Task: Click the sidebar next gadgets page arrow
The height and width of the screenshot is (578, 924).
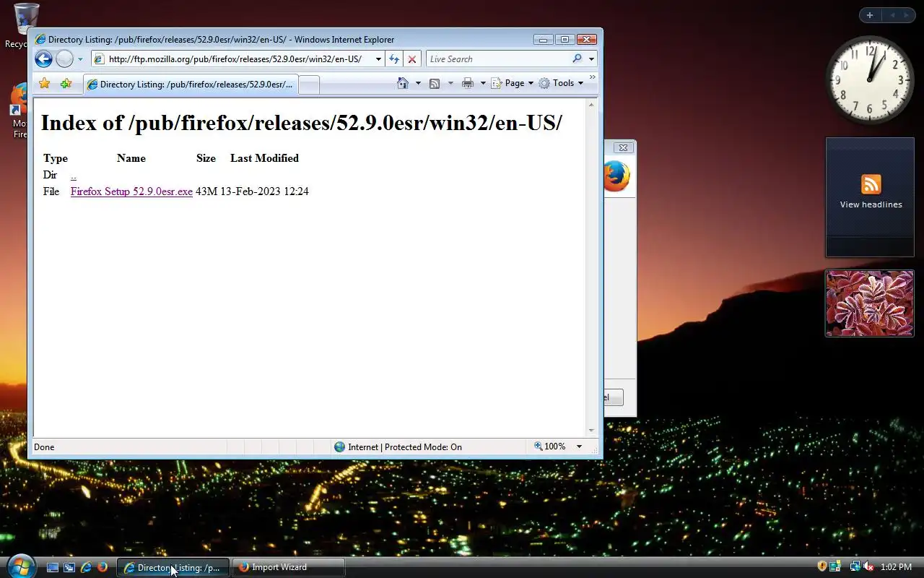Action: point(907,15)
